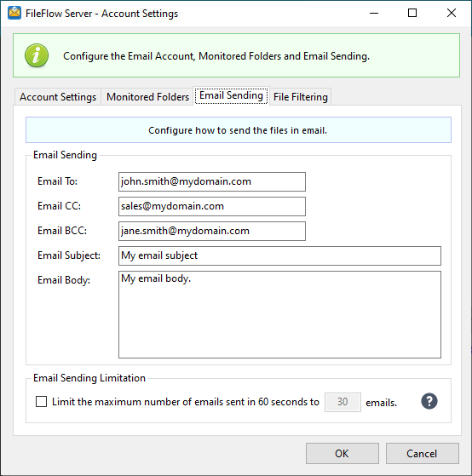Image resolution: width=472 pixels, height=476 pixels.
Task: Click the Cancel button
Action: click(423, 453)
